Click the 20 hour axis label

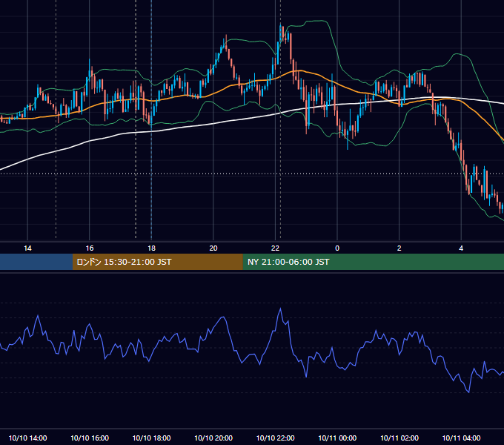[x=213, y=248]
